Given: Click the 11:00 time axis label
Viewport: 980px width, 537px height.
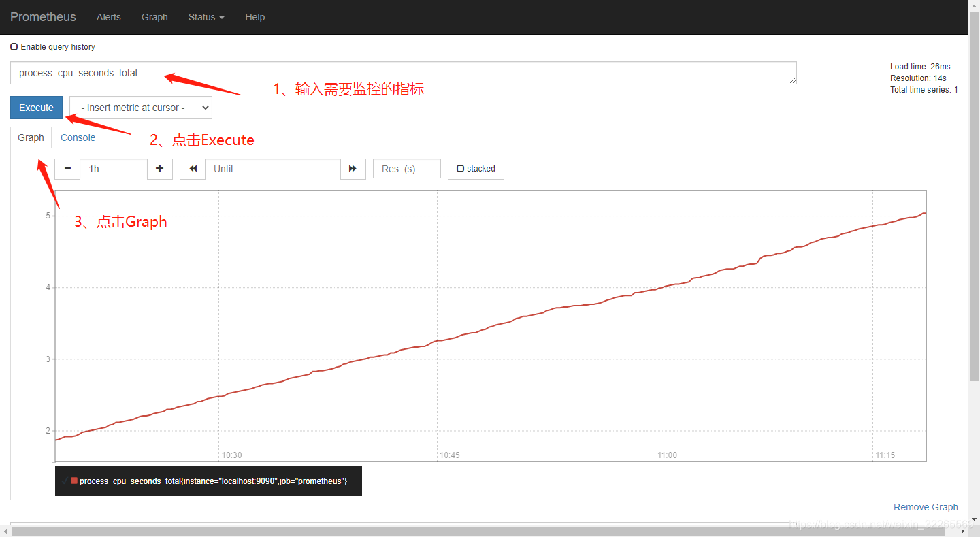Looking at the screenshot, I should coord(667,455).
